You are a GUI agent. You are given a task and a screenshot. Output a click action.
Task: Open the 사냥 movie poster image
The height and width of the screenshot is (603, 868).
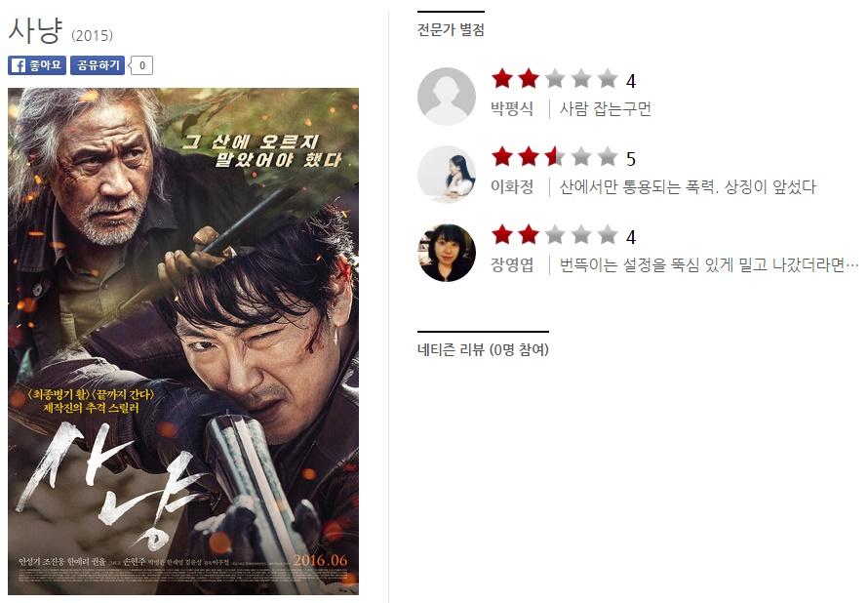tap(183, 342)
